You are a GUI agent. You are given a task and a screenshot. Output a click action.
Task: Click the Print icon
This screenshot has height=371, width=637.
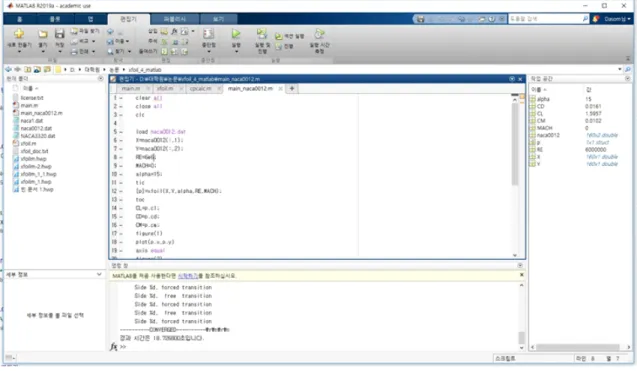coord(74,52)
